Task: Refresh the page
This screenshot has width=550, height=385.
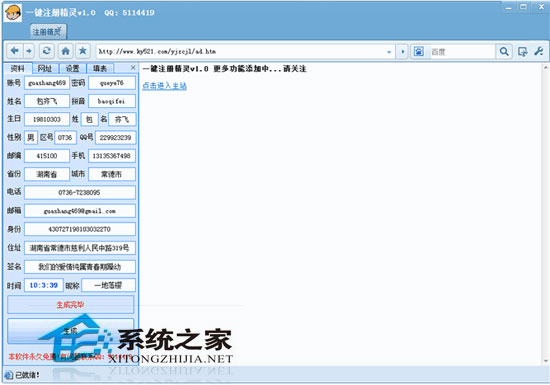Action: tap(46, 51)
